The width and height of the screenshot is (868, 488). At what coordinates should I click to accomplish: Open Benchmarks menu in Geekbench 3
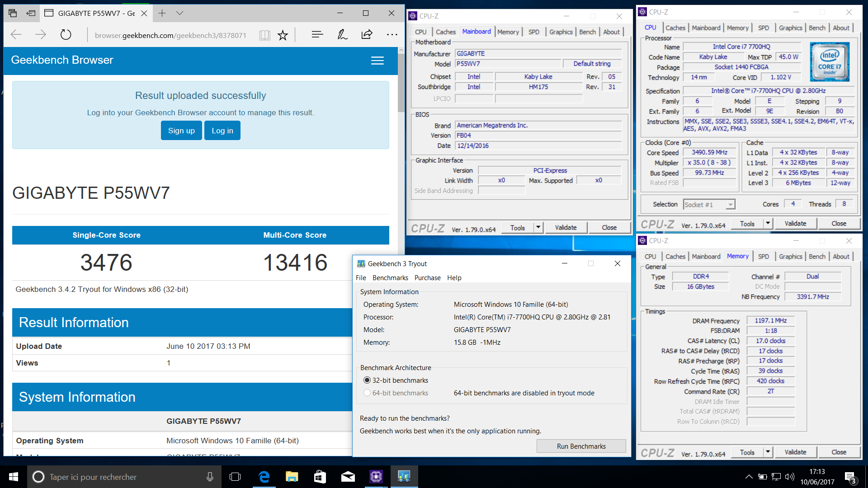[x=390, y=278]
